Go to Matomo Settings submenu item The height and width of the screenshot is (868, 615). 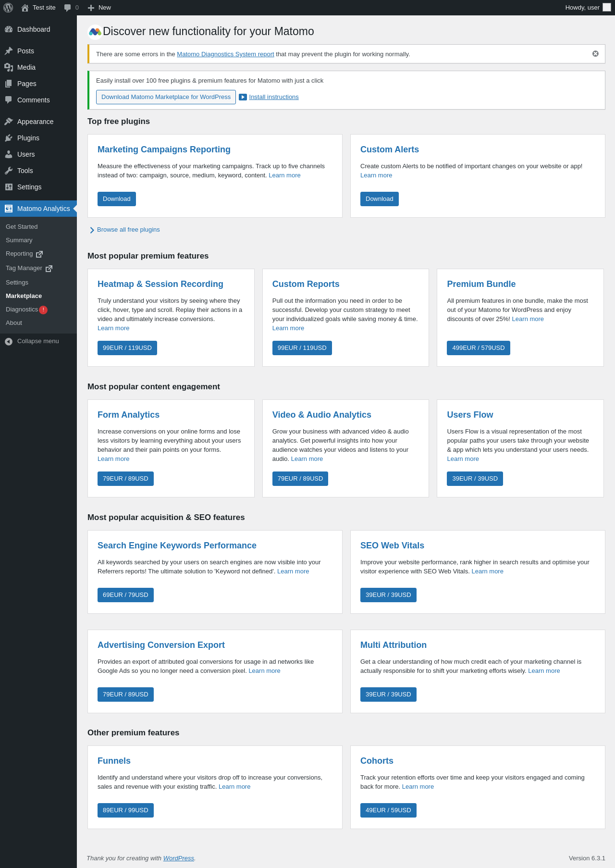pos(17,283)
